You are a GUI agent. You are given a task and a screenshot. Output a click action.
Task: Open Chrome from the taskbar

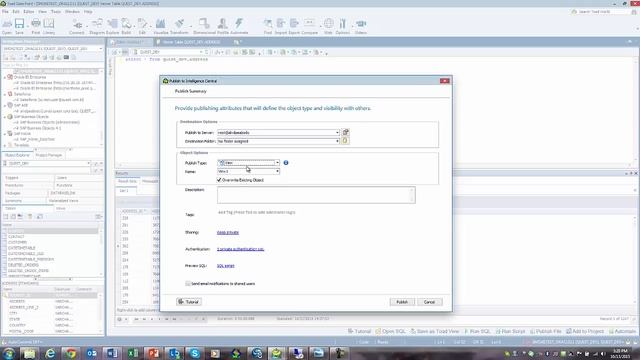pos(71,353)
